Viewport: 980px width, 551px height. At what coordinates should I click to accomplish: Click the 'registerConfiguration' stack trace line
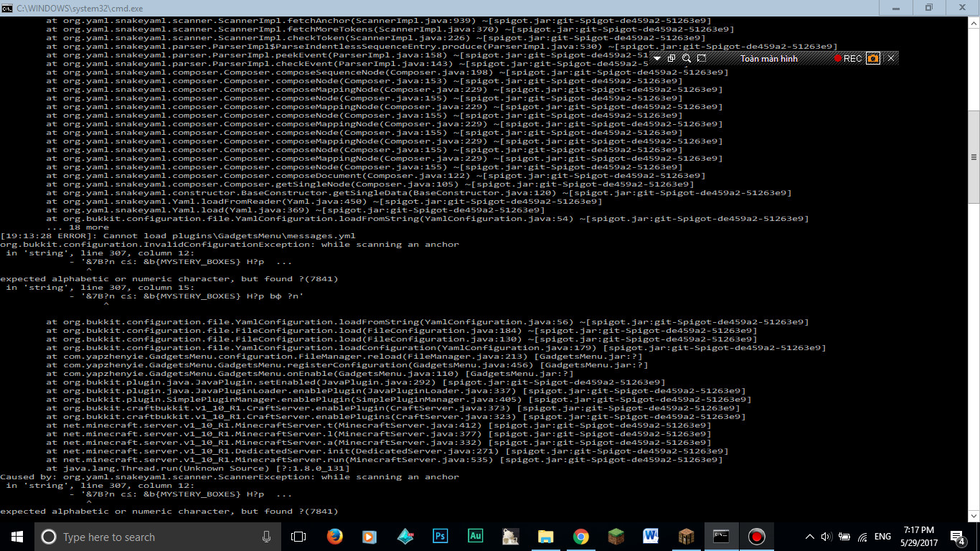tap(347, 364)
